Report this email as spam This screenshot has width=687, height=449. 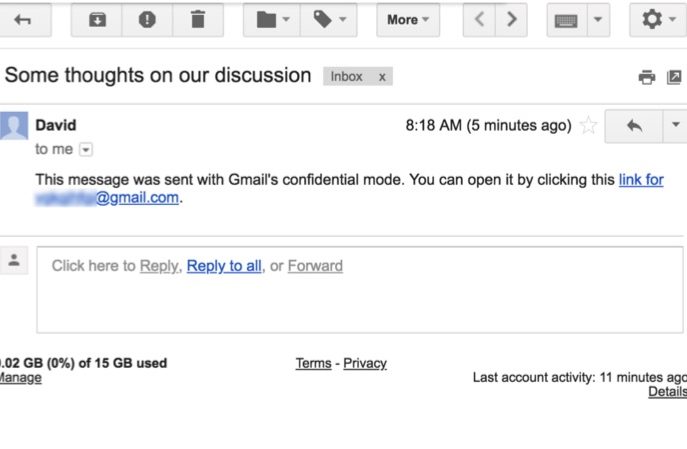tap(147, 19)
